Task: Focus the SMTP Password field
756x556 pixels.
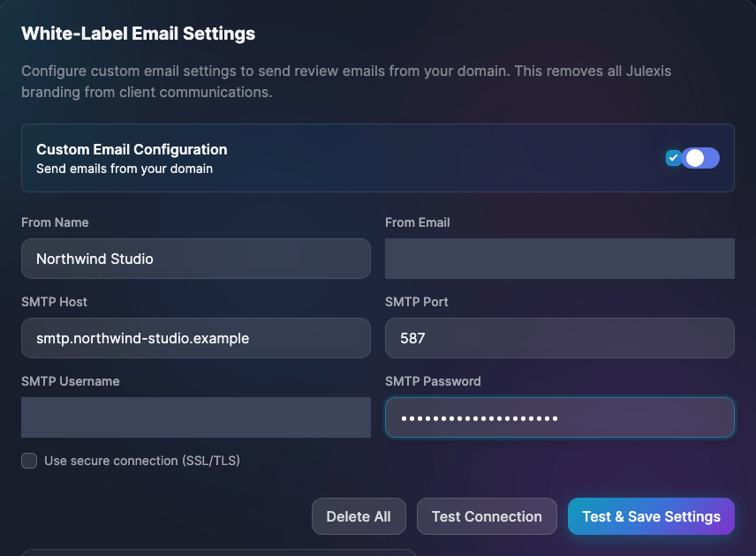Action: [560, 417]
